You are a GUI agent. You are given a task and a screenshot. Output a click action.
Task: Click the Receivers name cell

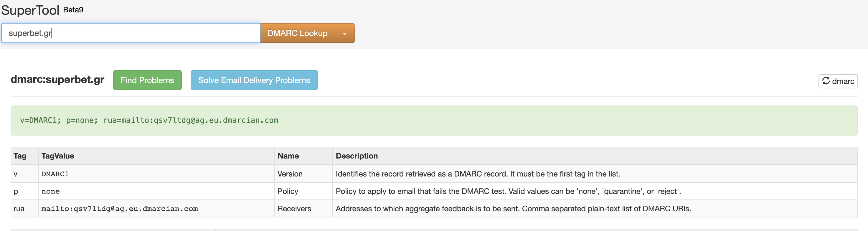coord(294,208)
